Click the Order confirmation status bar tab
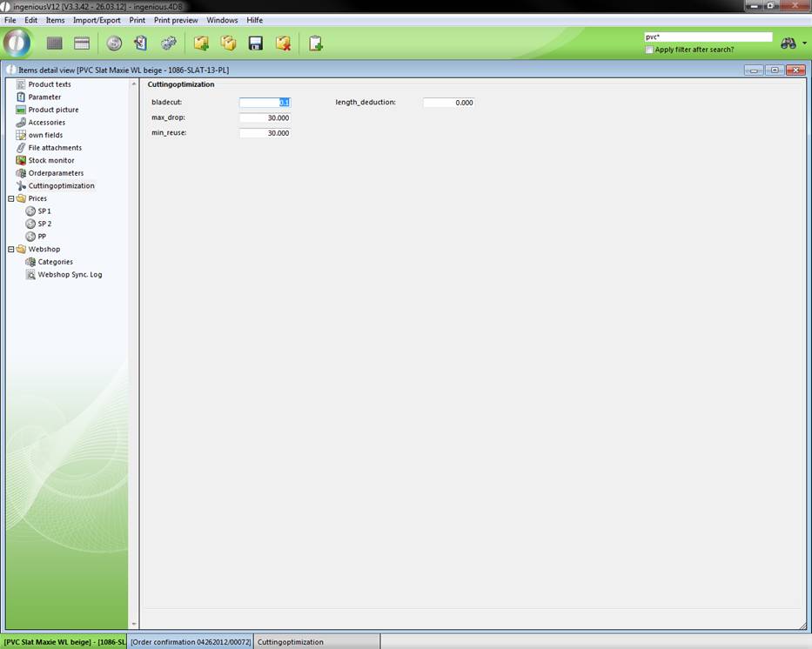The height and width of the screenshot is (649, 812). (x=191, y=642)
